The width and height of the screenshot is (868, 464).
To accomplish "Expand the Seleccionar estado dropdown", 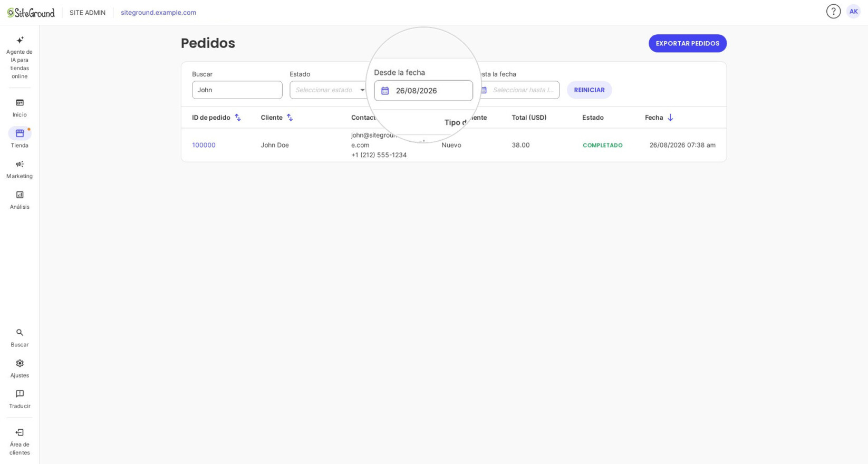I will [329, 90].
